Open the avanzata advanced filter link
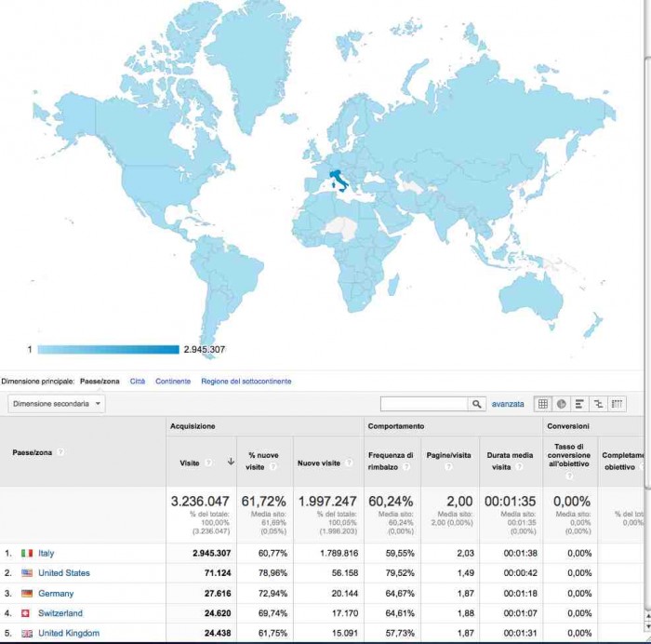The width and height of the screenshot is (651, 644). [x=508, y=404]
